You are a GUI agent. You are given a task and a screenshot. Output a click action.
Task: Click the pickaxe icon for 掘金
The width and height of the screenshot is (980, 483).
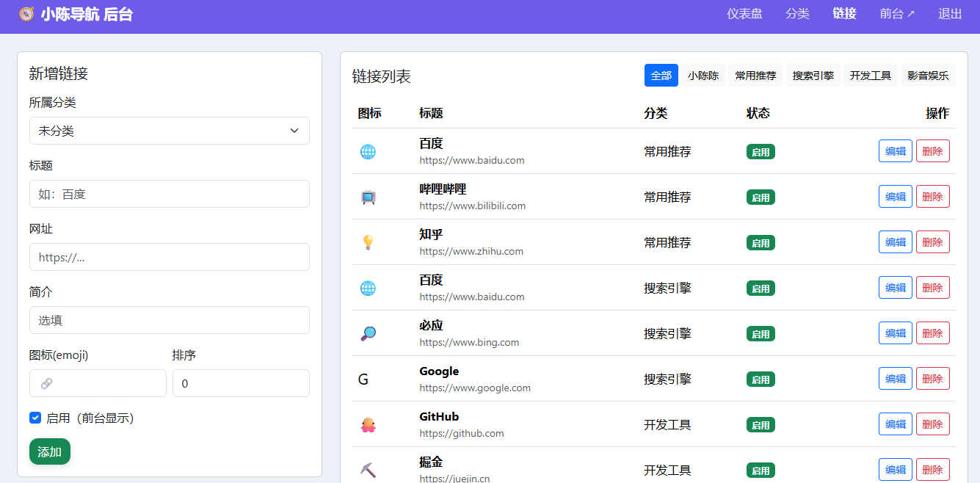pyautogui.click(x=368, y=471)
